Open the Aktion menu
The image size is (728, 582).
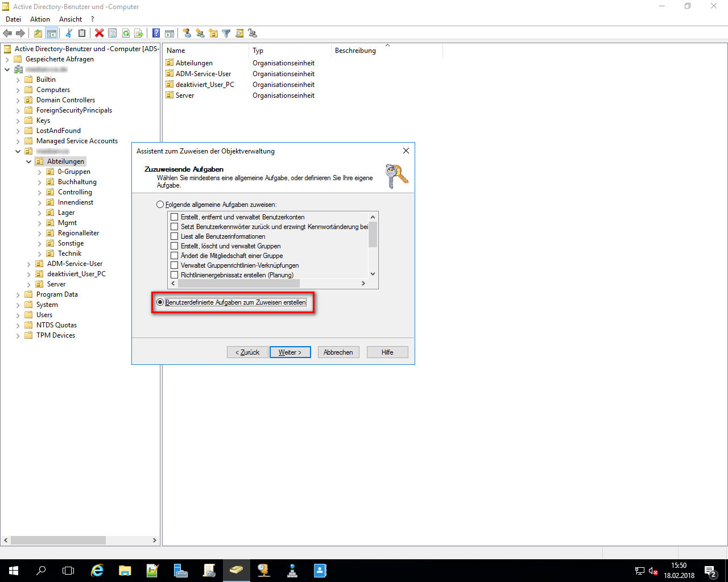[40, 19]
